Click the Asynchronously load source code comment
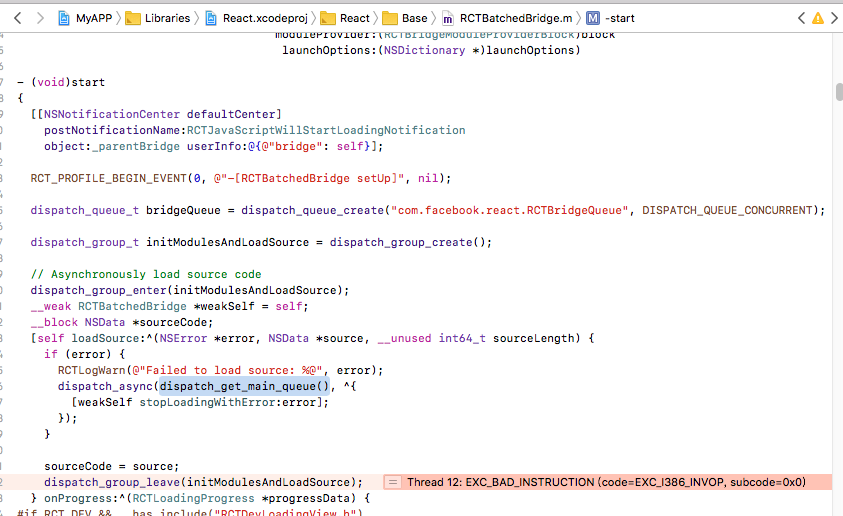This screenshot has width=843, height=516. coord(146,274)
